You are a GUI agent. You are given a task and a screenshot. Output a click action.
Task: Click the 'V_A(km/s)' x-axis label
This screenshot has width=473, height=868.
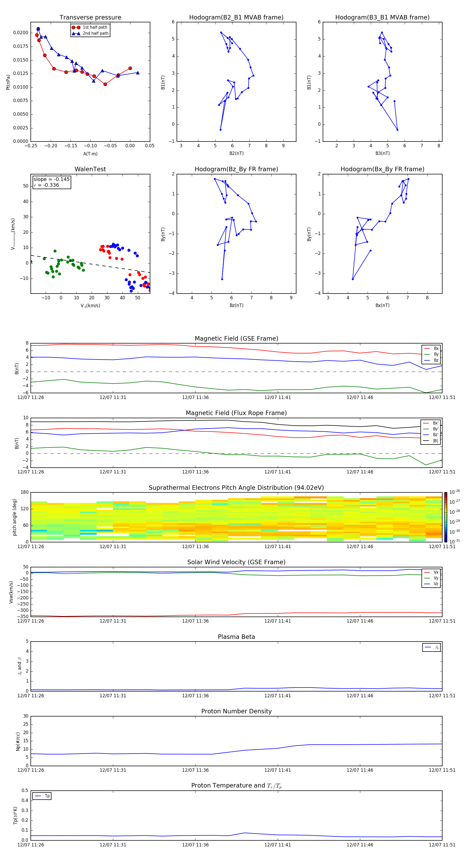(90, 306)
